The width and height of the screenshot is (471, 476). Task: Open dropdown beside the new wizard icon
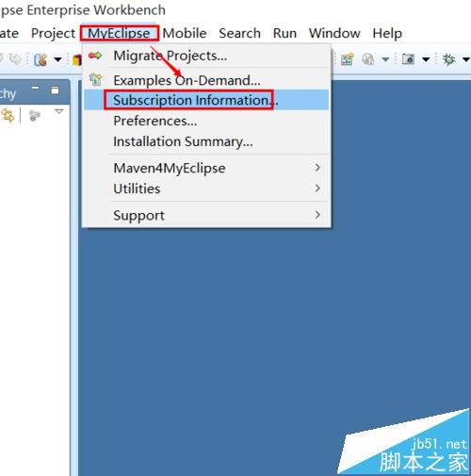(57, 59)
